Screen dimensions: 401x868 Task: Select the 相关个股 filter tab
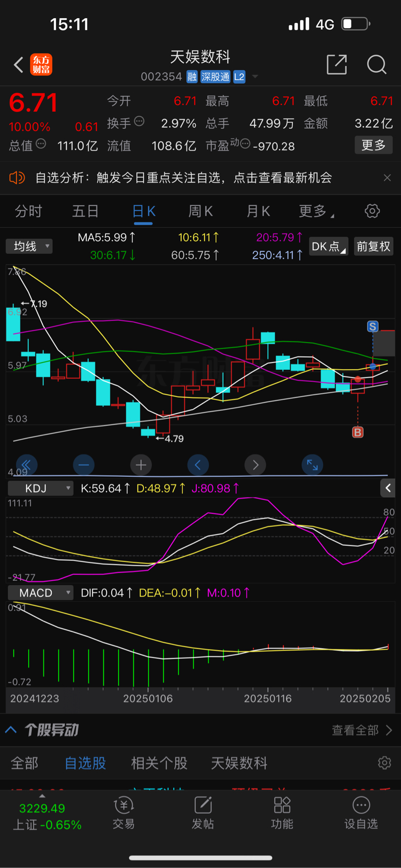click(x=159, y=763)
